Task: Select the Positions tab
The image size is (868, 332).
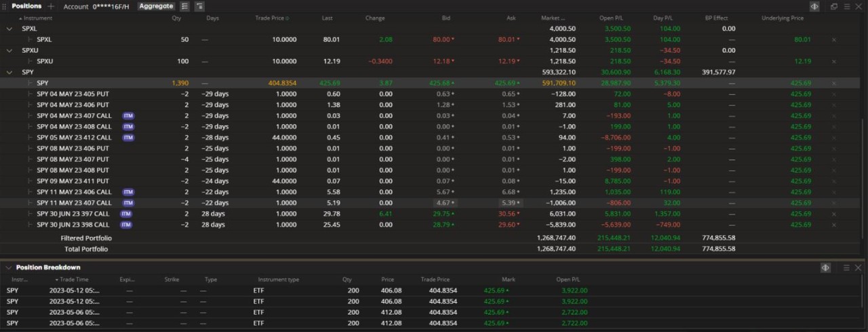Action: pos(26,6)
